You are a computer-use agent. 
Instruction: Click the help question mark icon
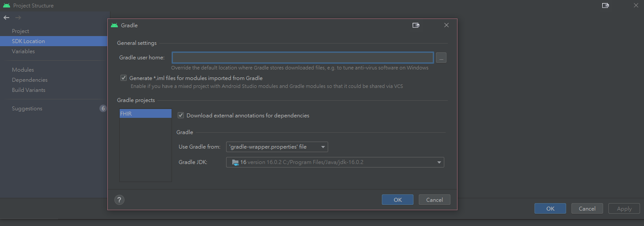(119, 200)
